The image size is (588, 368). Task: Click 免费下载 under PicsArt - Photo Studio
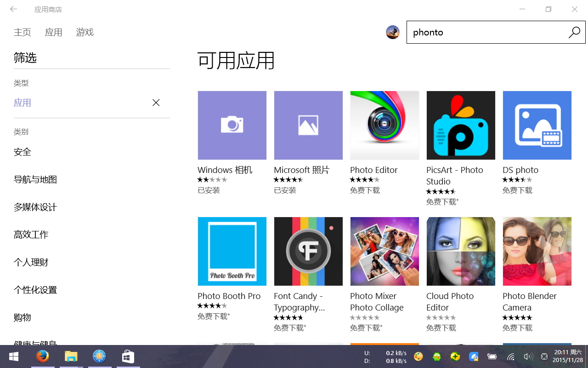442,202
